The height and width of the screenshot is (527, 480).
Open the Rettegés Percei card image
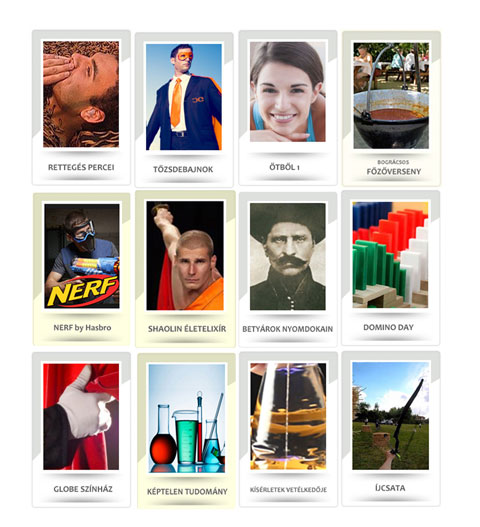tap(81, 94)
